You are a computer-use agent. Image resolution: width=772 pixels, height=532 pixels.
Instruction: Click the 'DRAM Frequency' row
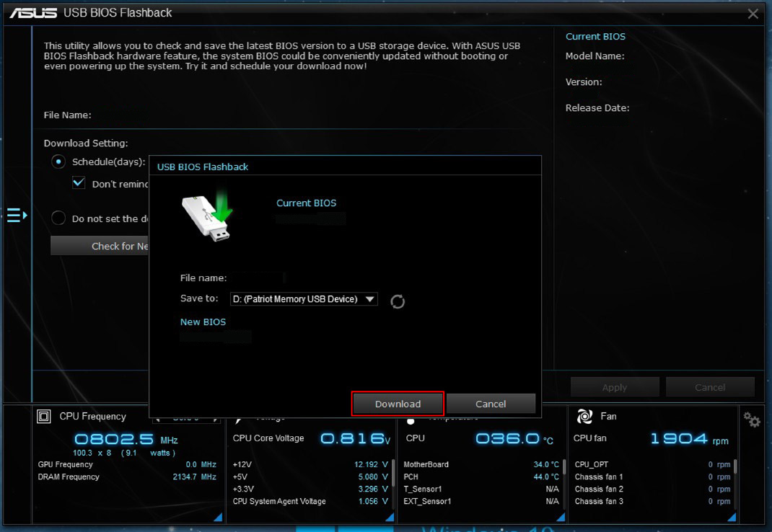click(127, 477)
